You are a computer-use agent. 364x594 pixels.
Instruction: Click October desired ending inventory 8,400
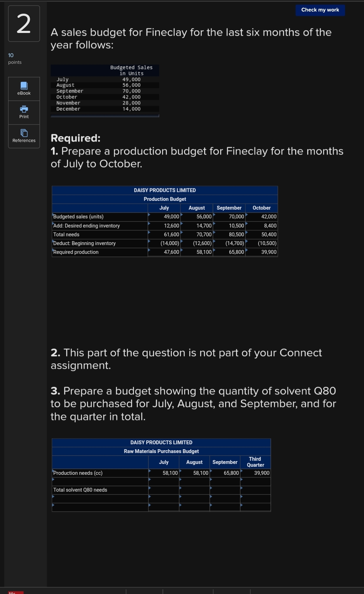click(262, 226)
